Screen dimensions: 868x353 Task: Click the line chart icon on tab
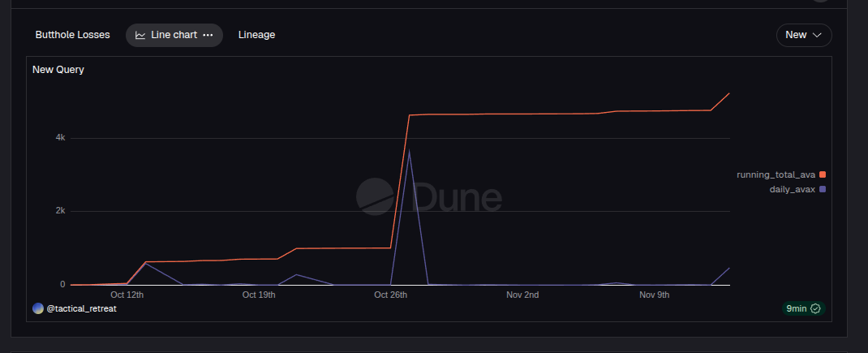point(140,35)
